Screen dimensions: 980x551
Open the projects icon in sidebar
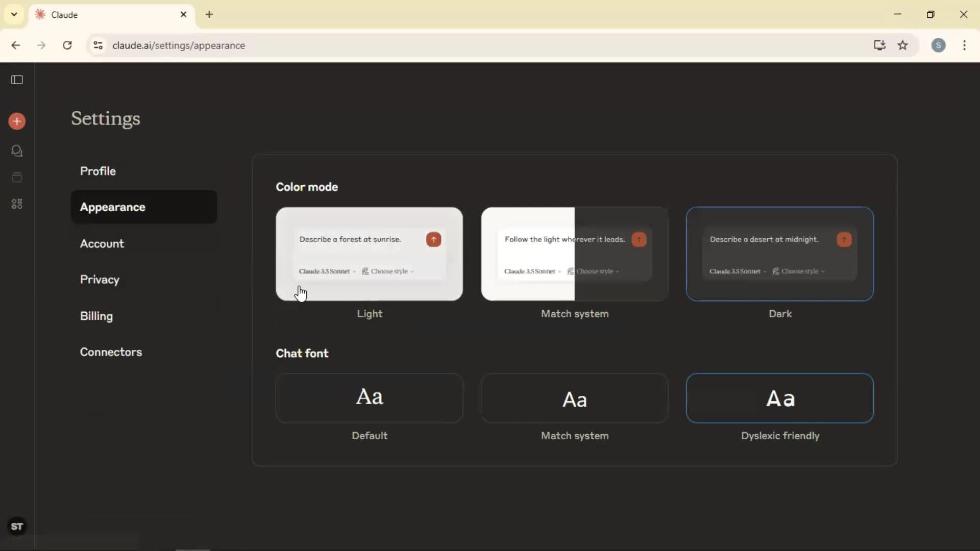(17, 177)
